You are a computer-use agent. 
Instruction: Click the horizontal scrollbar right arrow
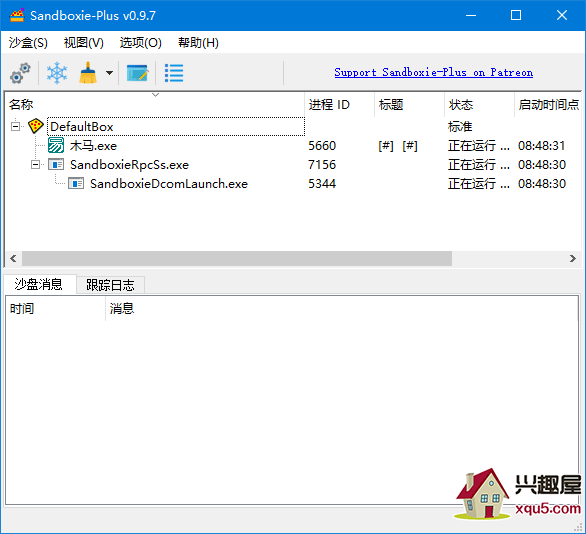573,258
